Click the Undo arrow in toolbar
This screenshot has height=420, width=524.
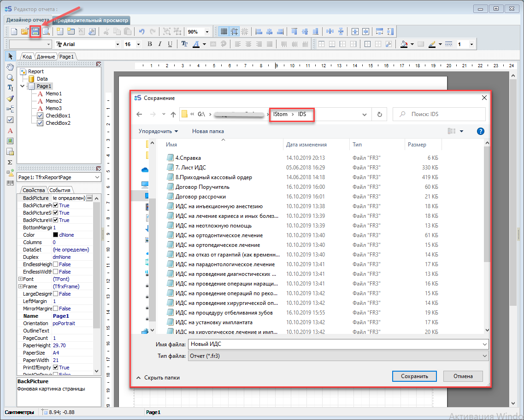(x=141, y=31)
